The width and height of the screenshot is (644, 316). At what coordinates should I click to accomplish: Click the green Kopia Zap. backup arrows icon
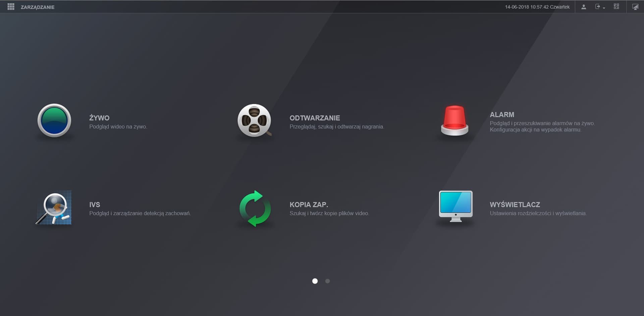coord(255,208)
